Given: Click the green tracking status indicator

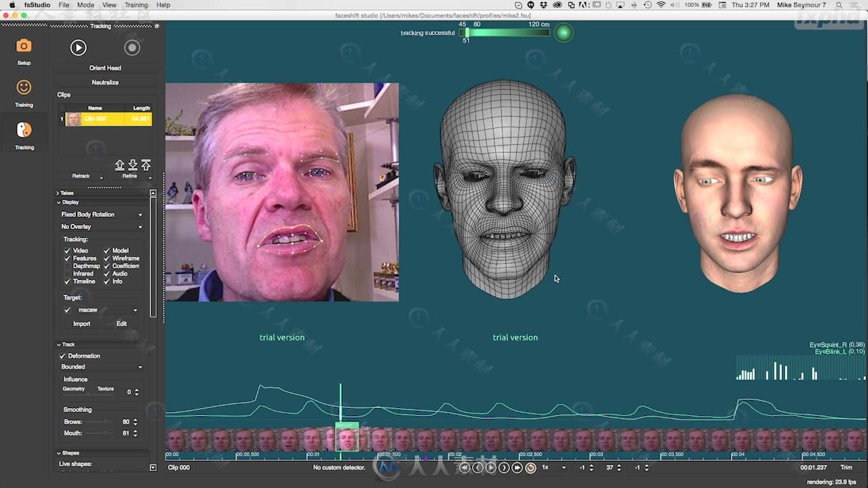Looking at the screenshot, I should coord(564,33).
